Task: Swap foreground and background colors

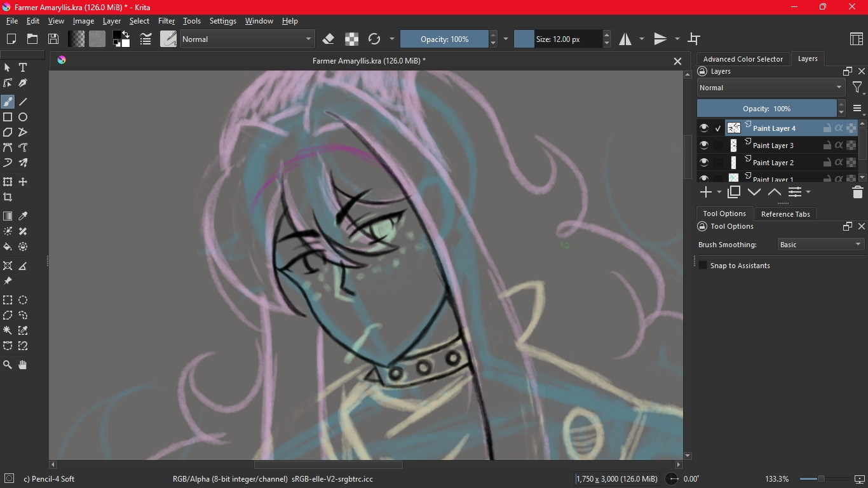Action: click(x=126, y=34)
